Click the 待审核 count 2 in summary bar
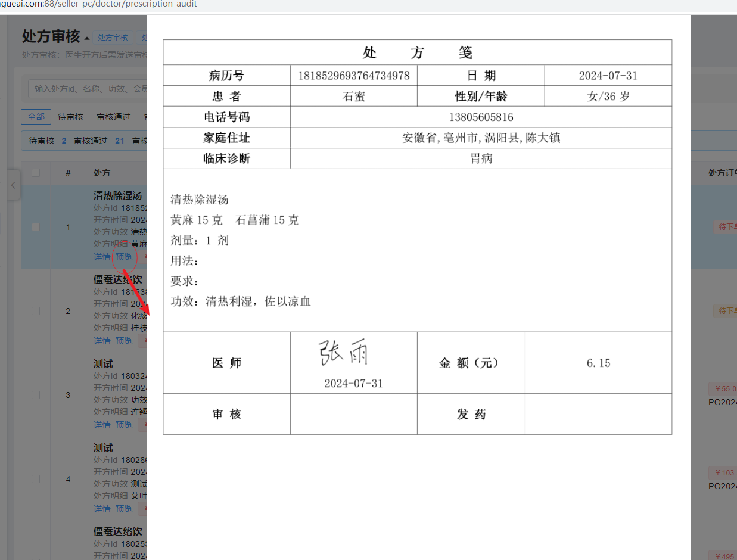 [x=64, y=141]
